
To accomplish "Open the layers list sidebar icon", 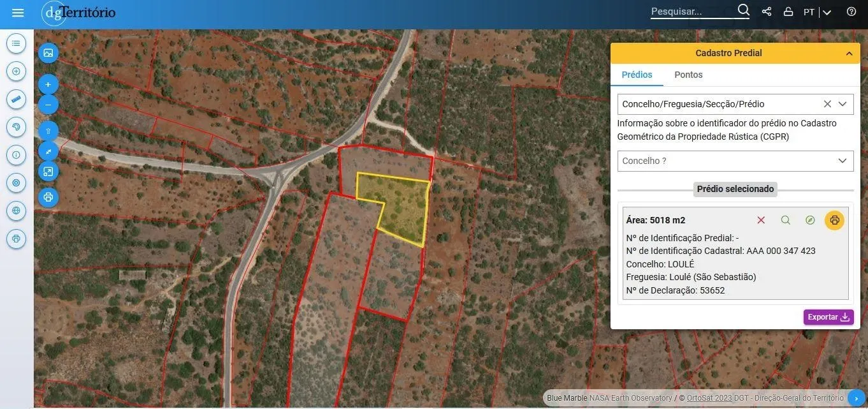I will click(16, 43).
